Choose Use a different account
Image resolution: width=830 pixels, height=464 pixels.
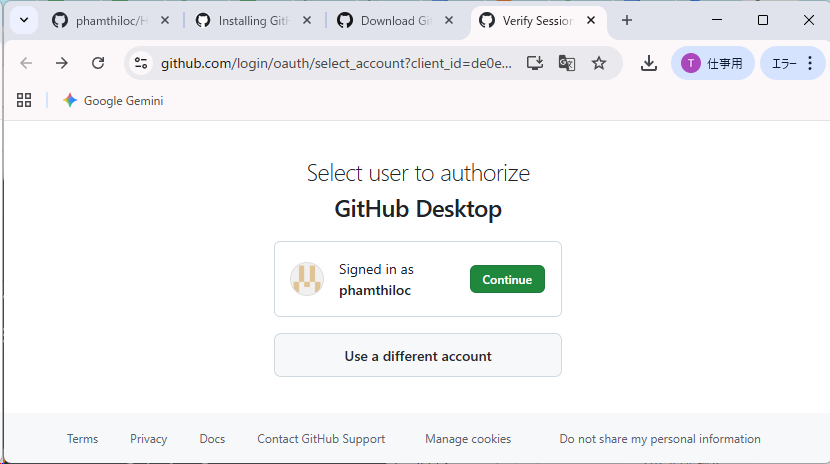point(418,356)
